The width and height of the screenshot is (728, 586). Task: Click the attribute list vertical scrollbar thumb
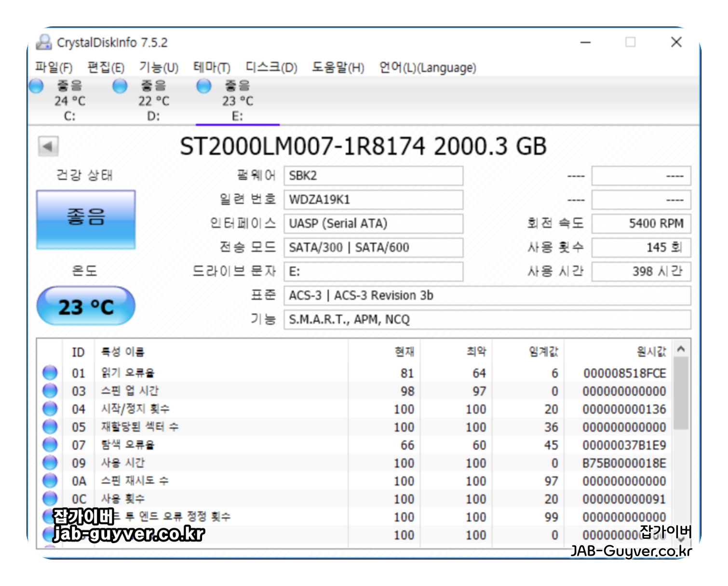[x=681, y=393]
